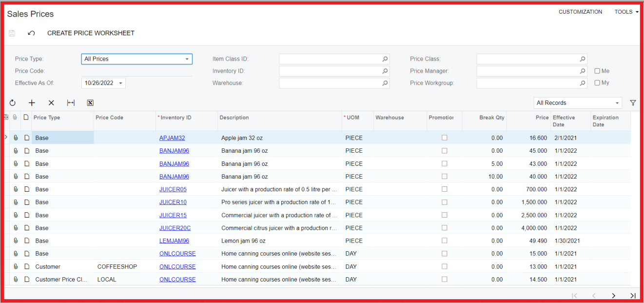Export the grid to Excel
This screenshot has height=303, width=644.
click(x=90, y=102)
